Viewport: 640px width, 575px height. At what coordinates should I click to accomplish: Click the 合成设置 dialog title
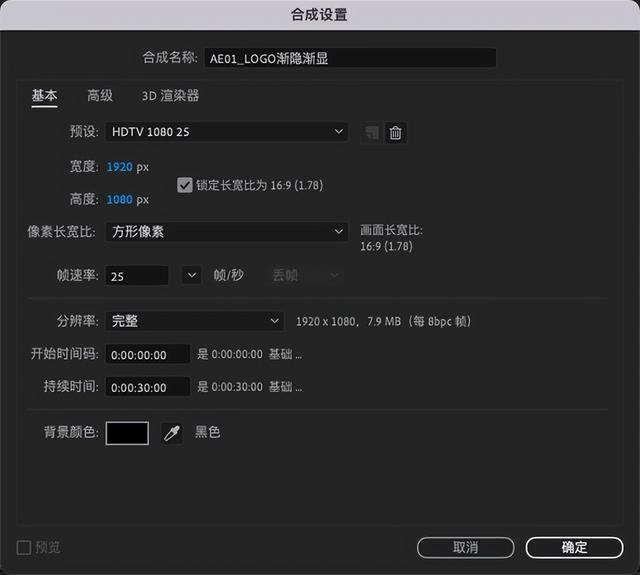coord(319,15)
